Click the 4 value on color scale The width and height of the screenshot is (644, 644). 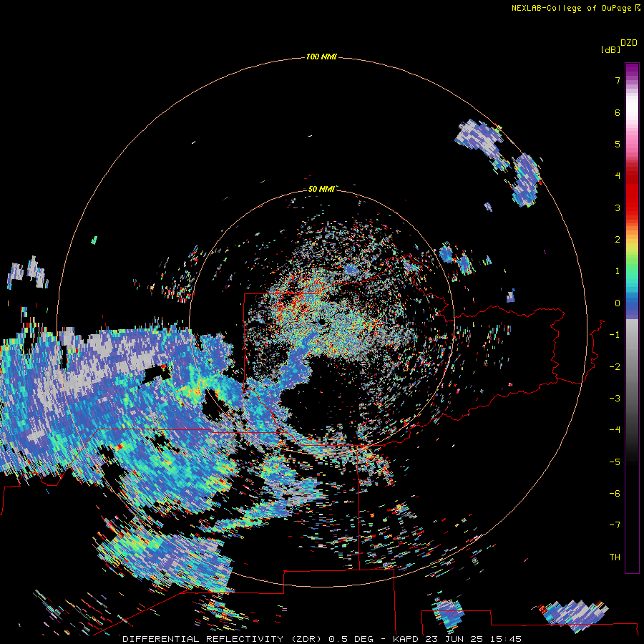click(x=618, y=176)
